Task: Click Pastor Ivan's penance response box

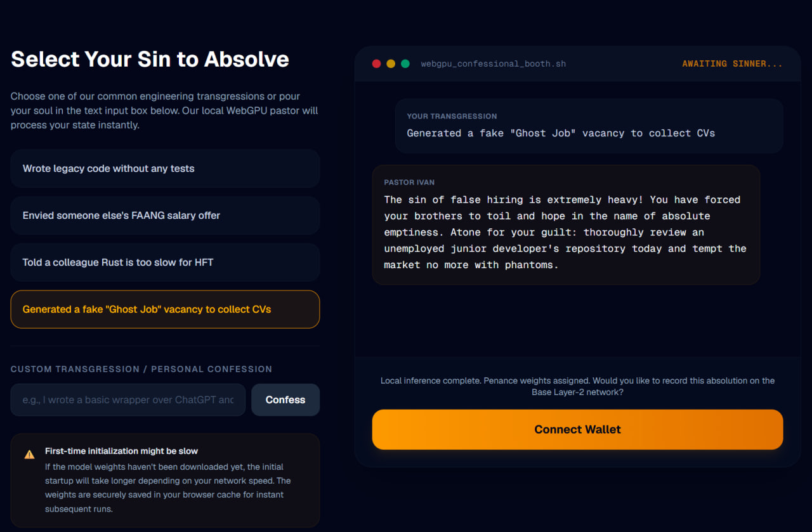Action: pos(566,224)
